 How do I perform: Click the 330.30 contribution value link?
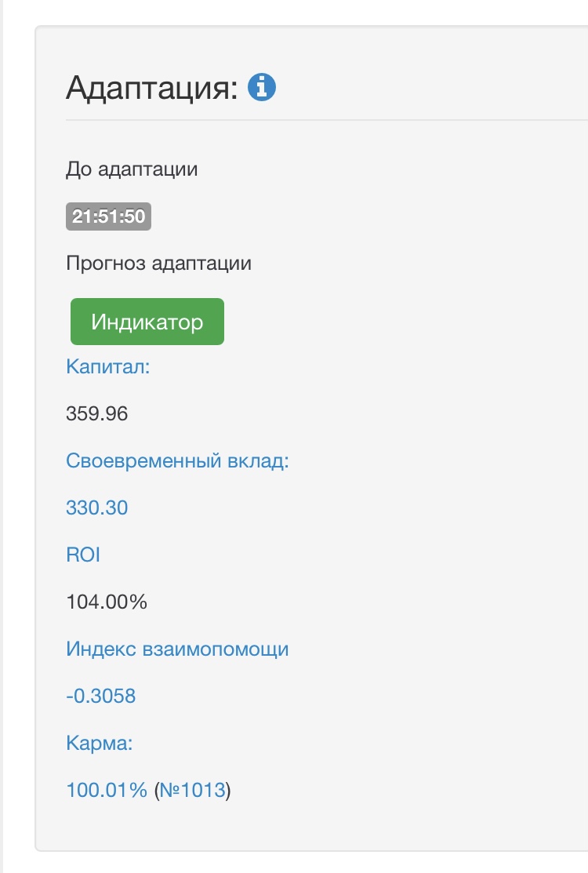pyautogui.click(x=96, y=507)
